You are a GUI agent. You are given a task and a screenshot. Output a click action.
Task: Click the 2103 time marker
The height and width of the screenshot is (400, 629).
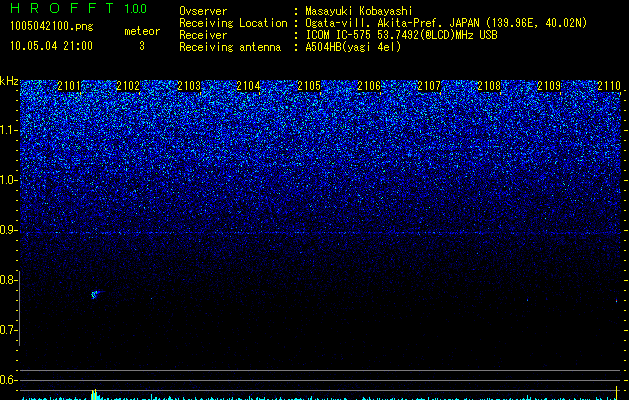click(189, 86)
